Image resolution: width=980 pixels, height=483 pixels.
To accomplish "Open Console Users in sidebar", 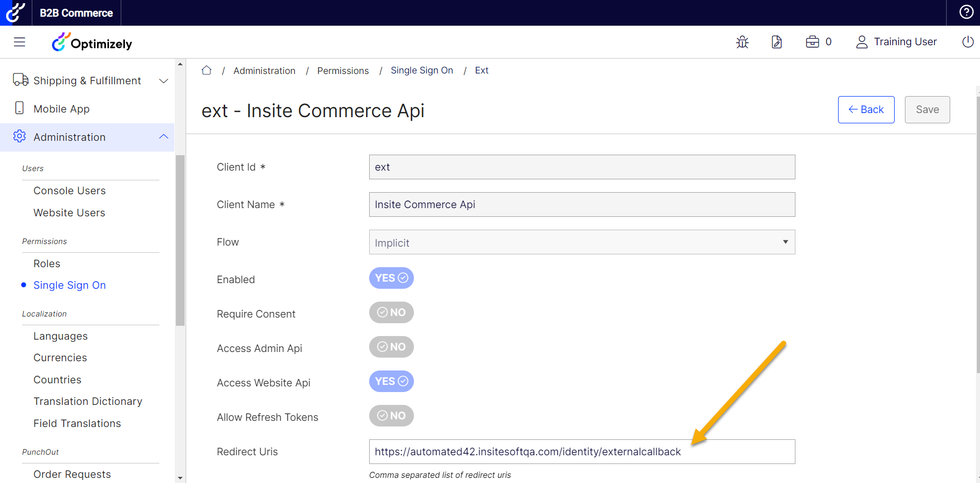I will (69, 191).
